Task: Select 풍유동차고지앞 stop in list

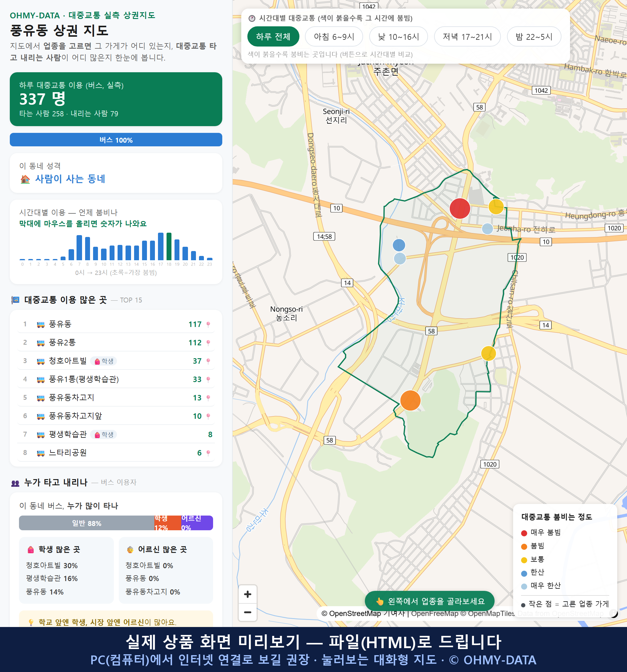Action: 116,416
